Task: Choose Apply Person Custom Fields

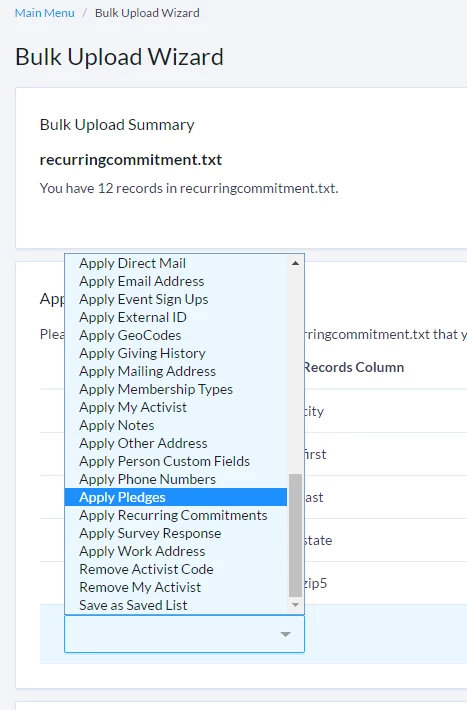Action: coord(176,461)
